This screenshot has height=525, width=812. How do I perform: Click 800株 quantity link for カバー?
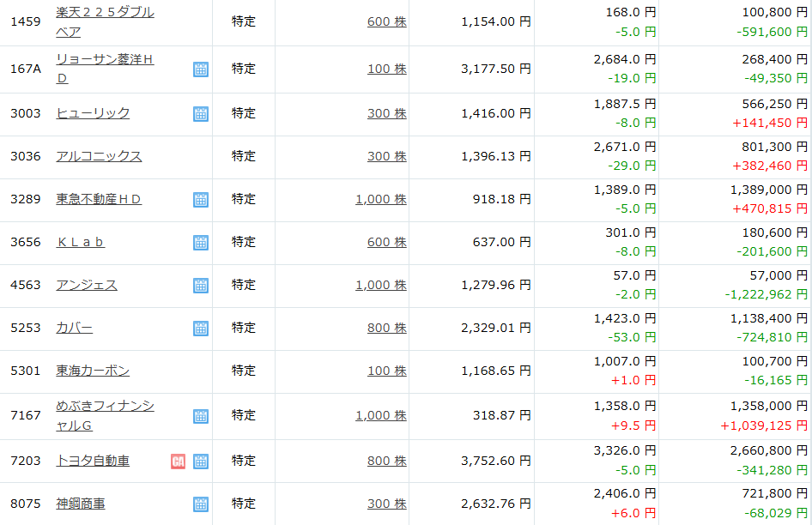[386, 328]
